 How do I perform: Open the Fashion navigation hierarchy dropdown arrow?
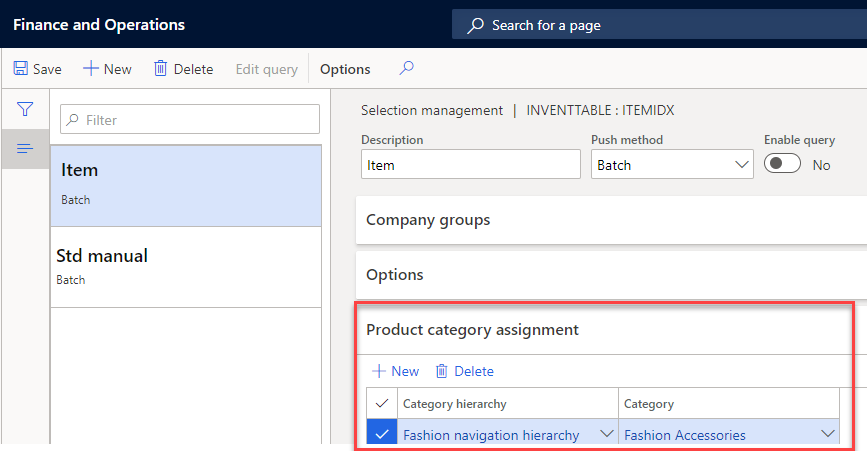point(607,434)
